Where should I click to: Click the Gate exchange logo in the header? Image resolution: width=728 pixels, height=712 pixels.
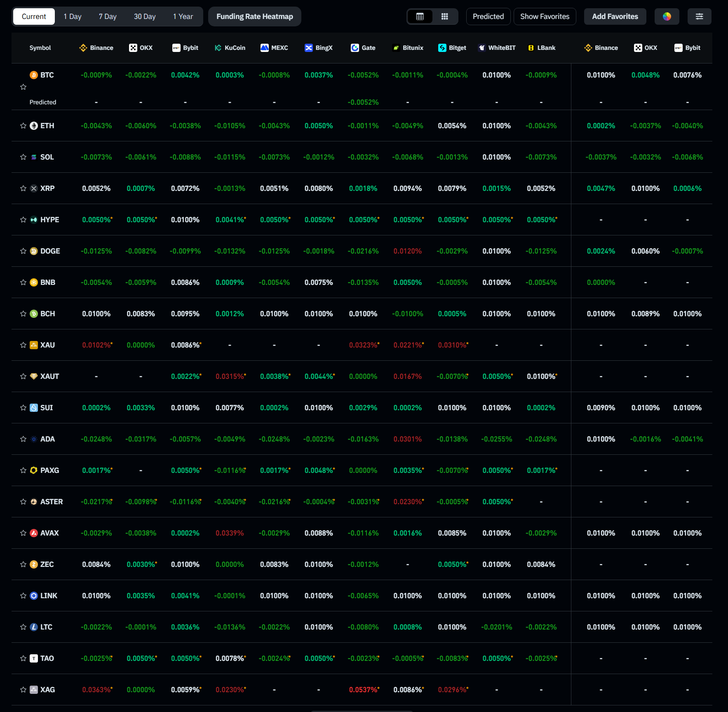click(x=355, y=47)
